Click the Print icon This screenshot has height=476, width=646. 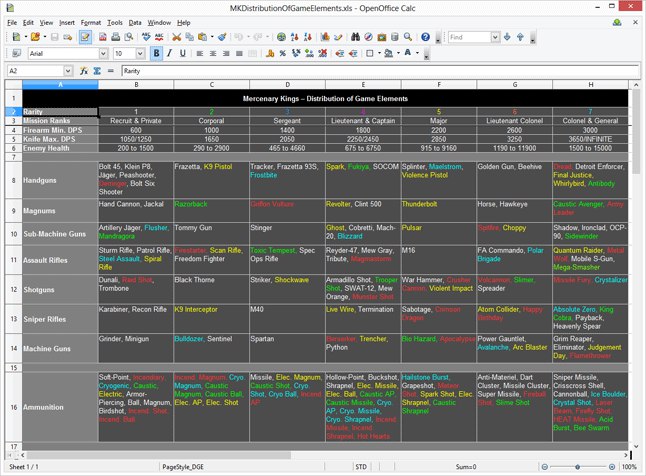click(116, 37)
